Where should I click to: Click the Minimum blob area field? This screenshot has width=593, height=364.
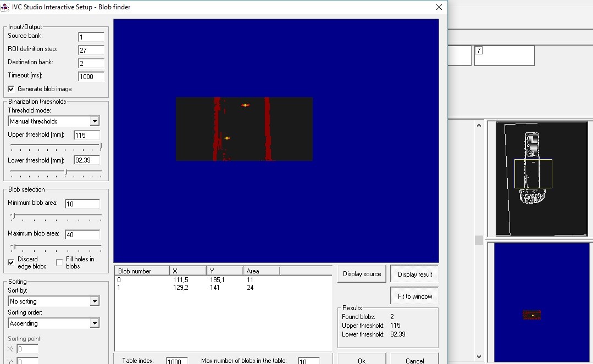click(x=82, y=204)
